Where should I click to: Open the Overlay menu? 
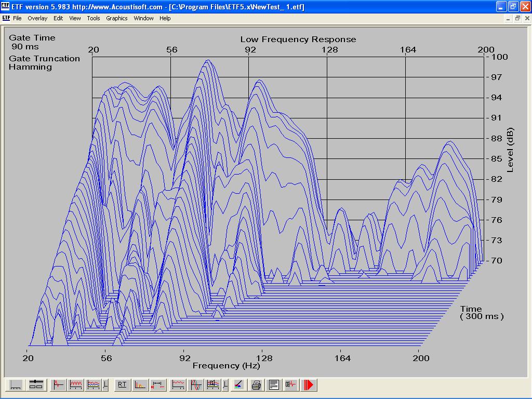click(37, 18)
